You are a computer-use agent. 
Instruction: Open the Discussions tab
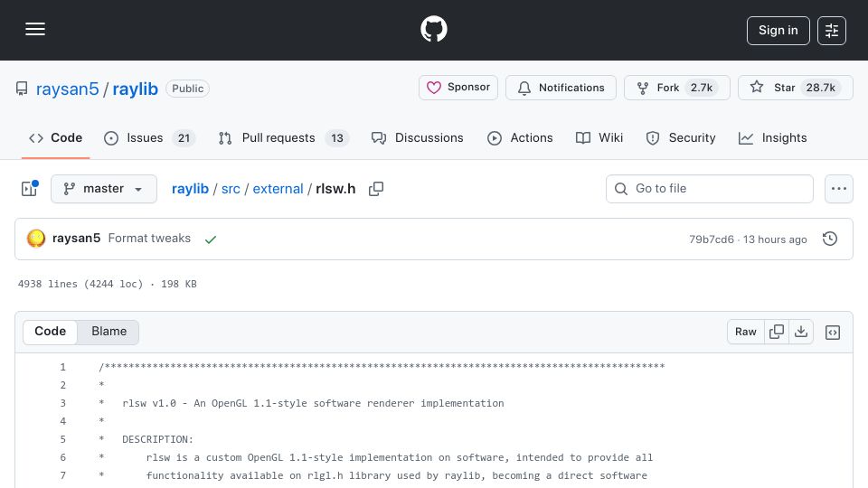[418, 137]
